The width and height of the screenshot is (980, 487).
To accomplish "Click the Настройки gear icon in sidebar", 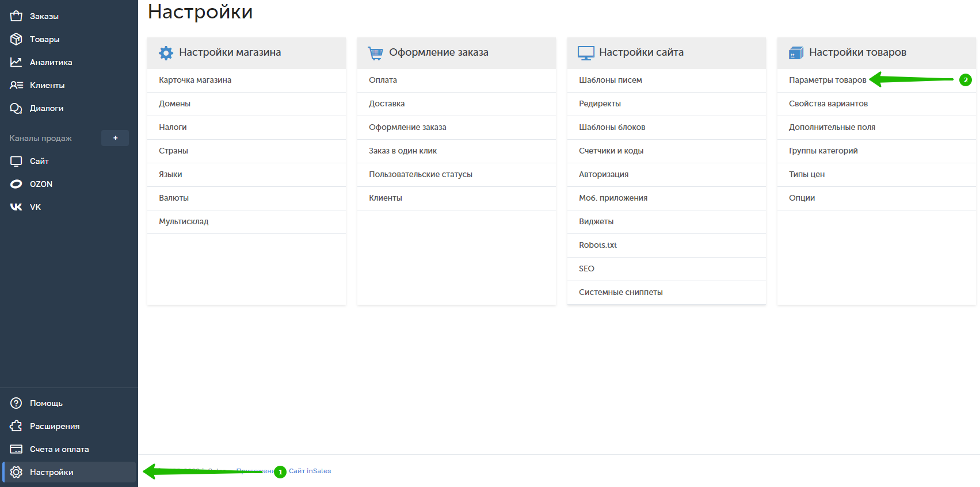I will pos(16,472).
